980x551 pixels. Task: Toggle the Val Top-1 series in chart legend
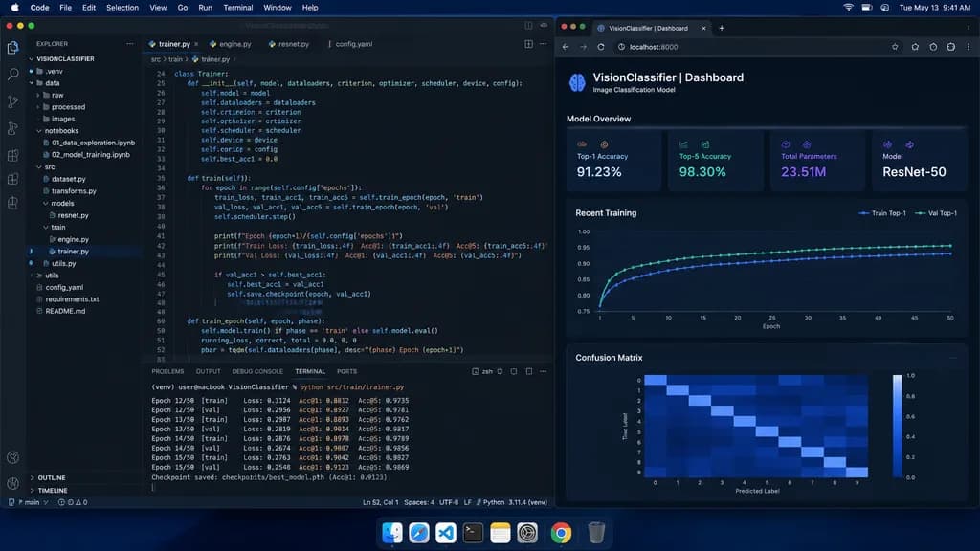pyautogui.click(x=936, y=213)
